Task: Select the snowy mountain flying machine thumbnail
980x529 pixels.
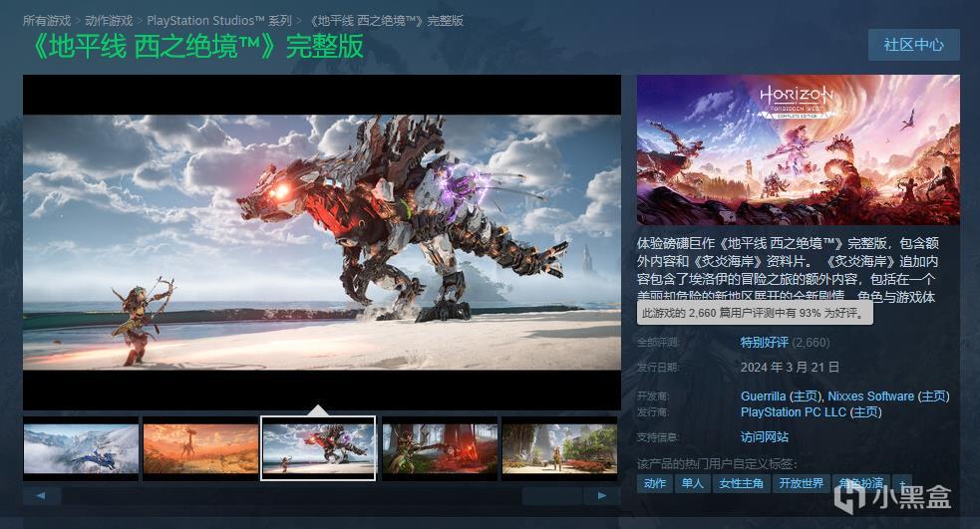Action: pos(81,448)
